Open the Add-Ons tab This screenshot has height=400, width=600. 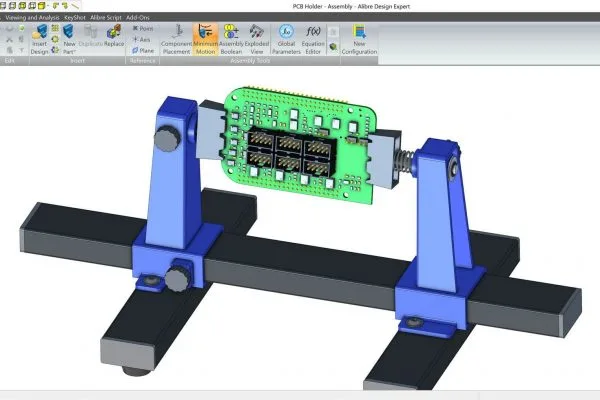(x=138, y=17)
